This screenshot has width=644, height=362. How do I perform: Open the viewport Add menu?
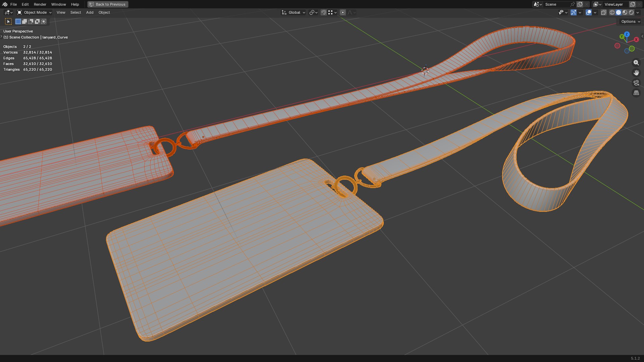coord(90,12)
